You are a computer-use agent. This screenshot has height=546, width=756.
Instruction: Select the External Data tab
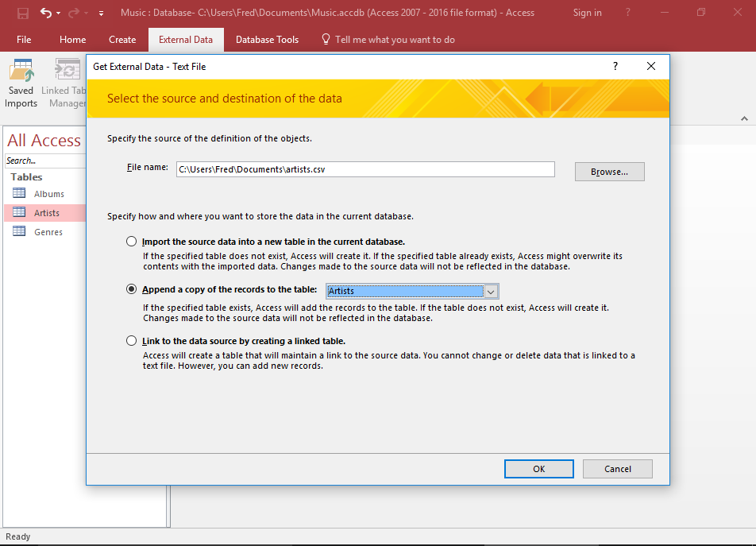(186, 40)
